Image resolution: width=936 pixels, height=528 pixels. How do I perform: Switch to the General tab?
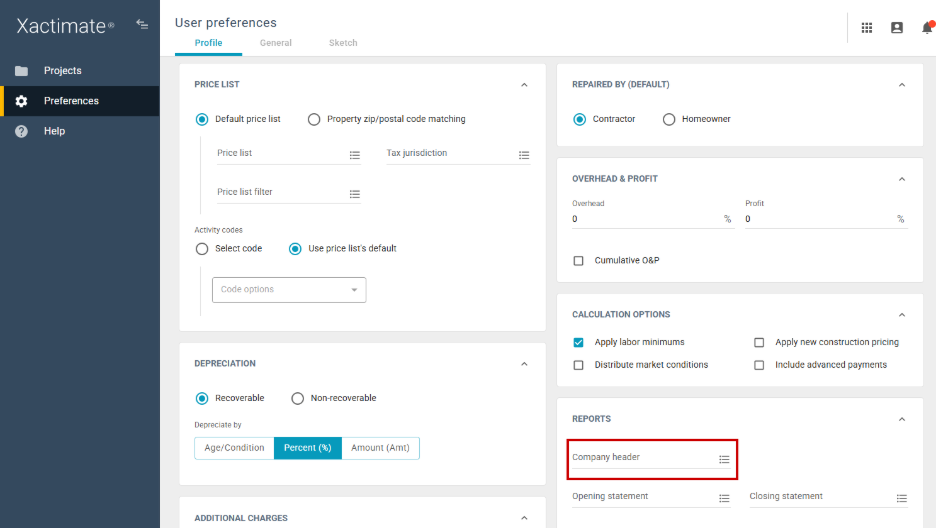tap(276, 43)
